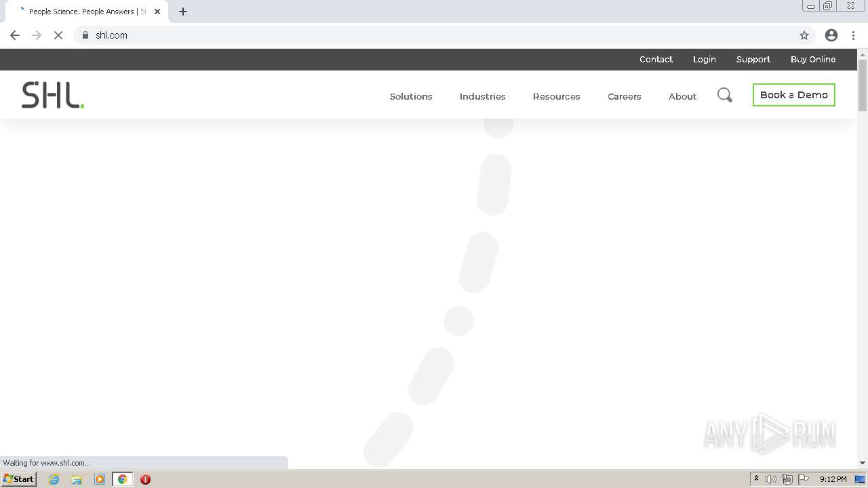Open the file explorer taskbar icon
Viewport: 868px width, 488px height.
pos(77,479)
